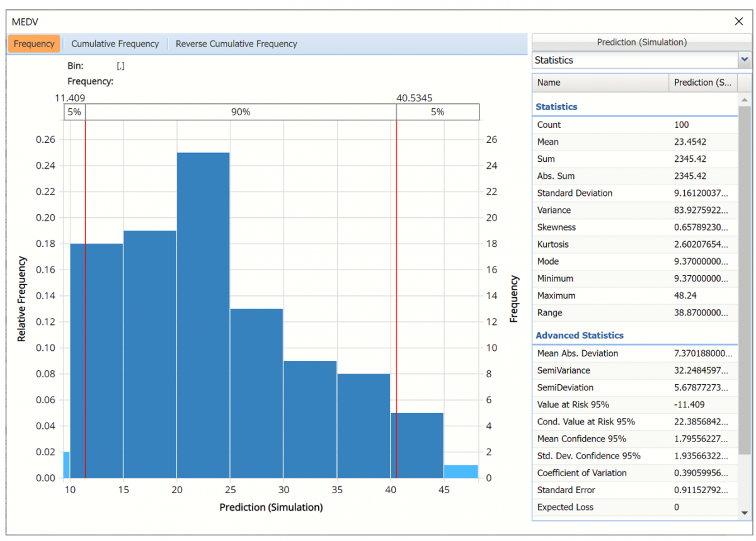
Task: Click the tallest histogram bar at 20-25
Action: coord(203,315)
